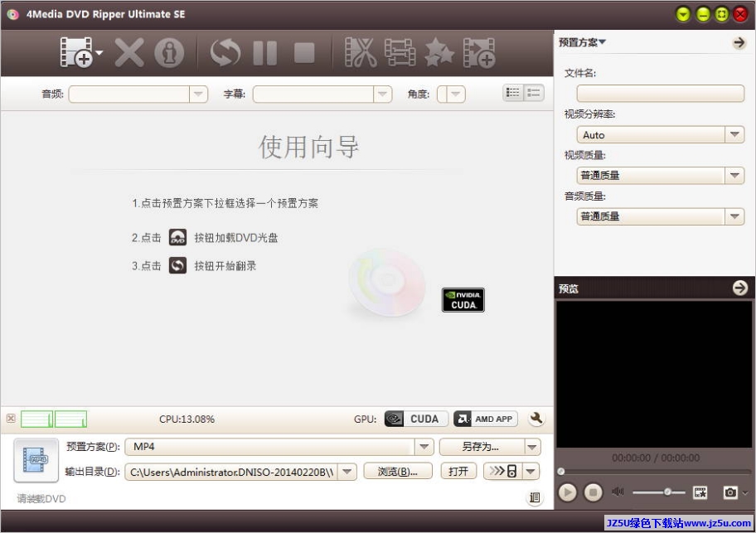Open the 预置方案 panel menu
This screenshot has height=533, width=756.
click(582, 42)
